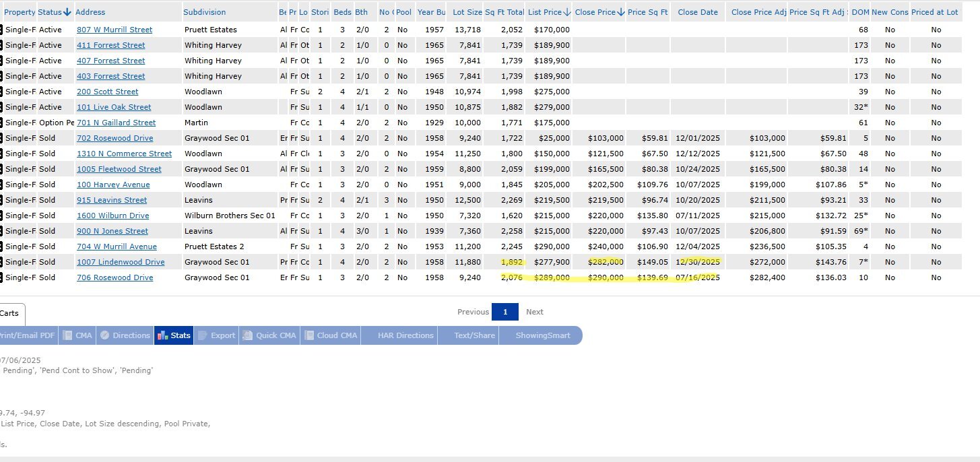Open 1007 Lindenwood Drive listing
Viewport: 980px width, 462px height.
point(121,262)
